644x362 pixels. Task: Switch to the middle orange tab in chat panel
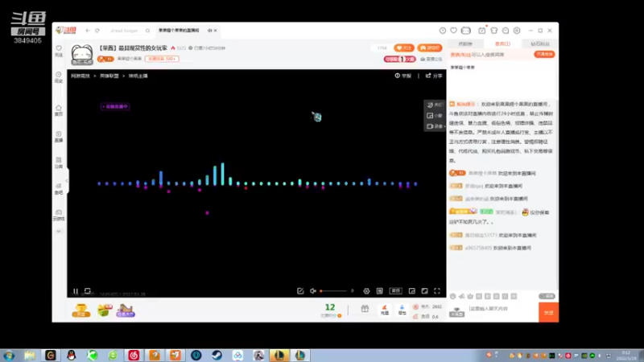pos(502,44)
